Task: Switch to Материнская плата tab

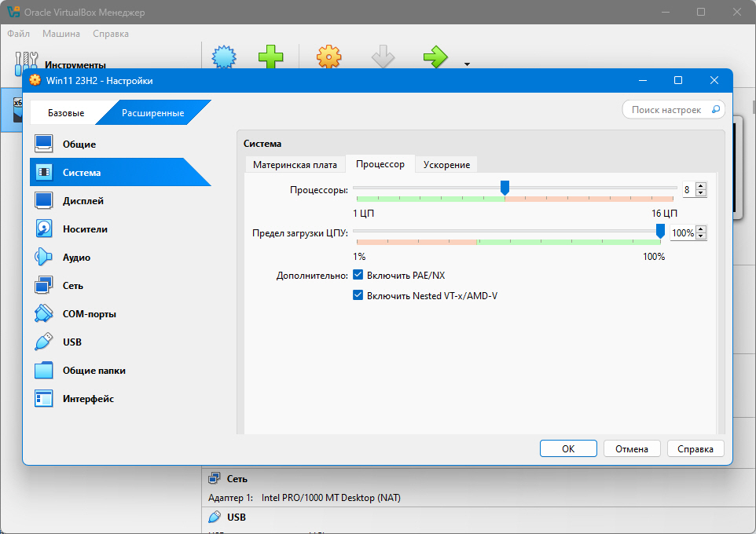Action: pos(295,164)
